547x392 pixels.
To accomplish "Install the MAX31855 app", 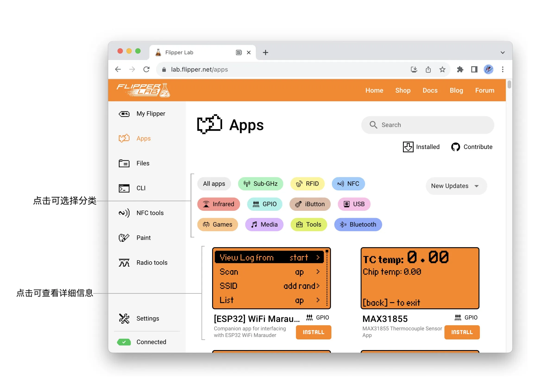I will tap(462, 332).
